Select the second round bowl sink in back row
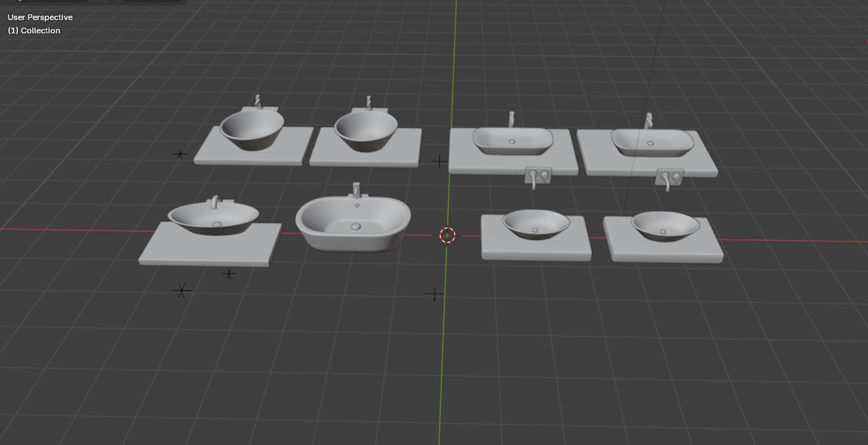Image resolution: width=868 pixels, height=445 pixels. tap(366, 132)
